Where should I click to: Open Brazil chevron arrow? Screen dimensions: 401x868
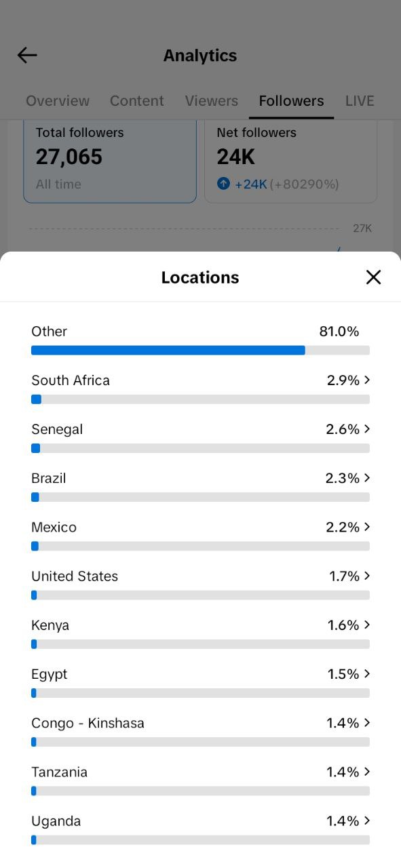pyautogui.click(x=367, y=477)
